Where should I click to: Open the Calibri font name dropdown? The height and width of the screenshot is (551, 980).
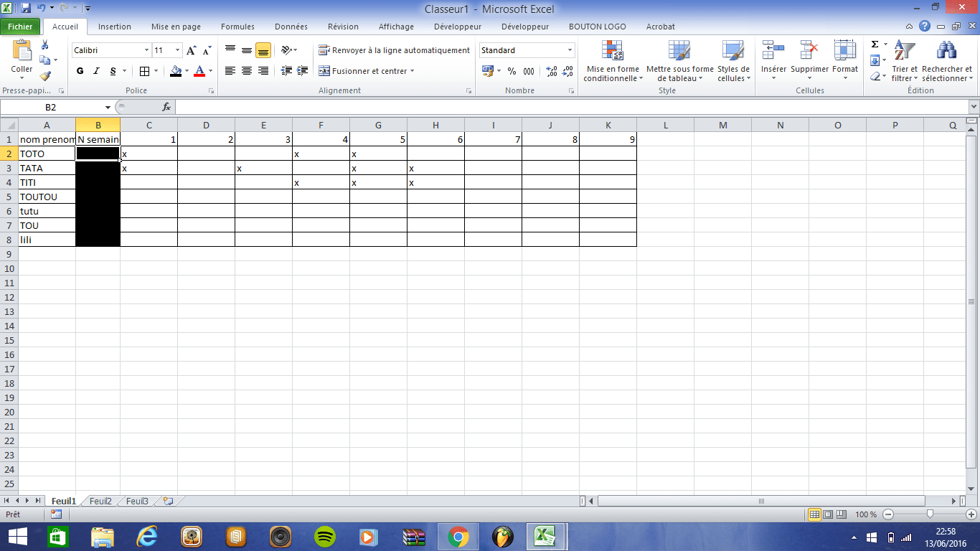pyautogui.click(x=146, y=50)
